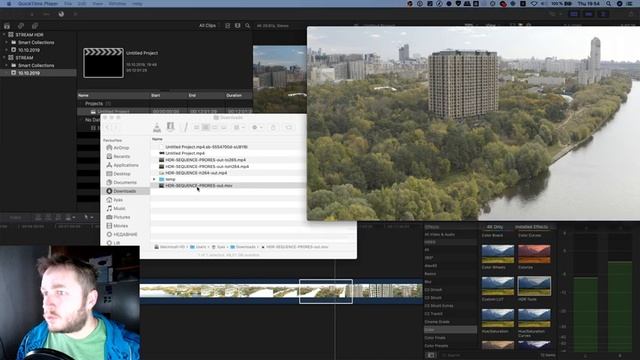The image size is (640, 360).
Task: Switch Finder to icon view
Action: coord(196,128)
